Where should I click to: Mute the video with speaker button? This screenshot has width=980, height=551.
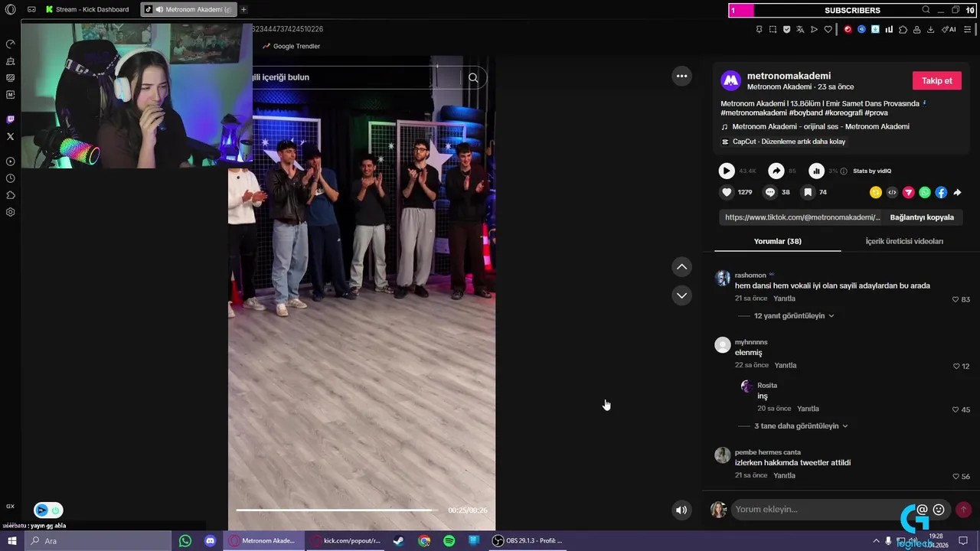tap(681, 510)
